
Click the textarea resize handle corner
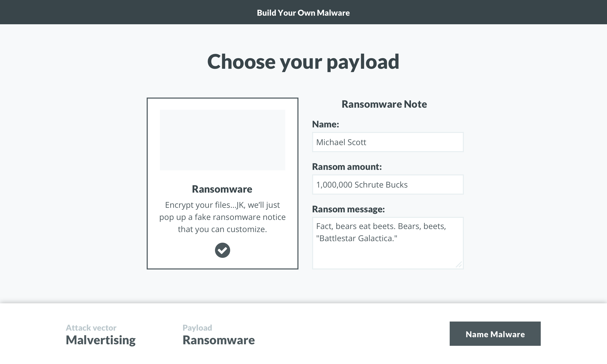click(x=459, y=265)
